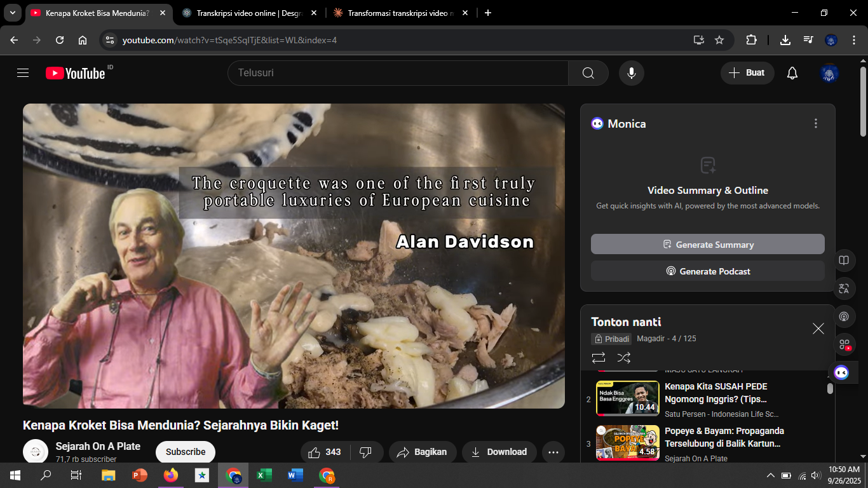868x488 pixels.
Task: Dislike the video with thumbs down
Action: click(366, 452)
